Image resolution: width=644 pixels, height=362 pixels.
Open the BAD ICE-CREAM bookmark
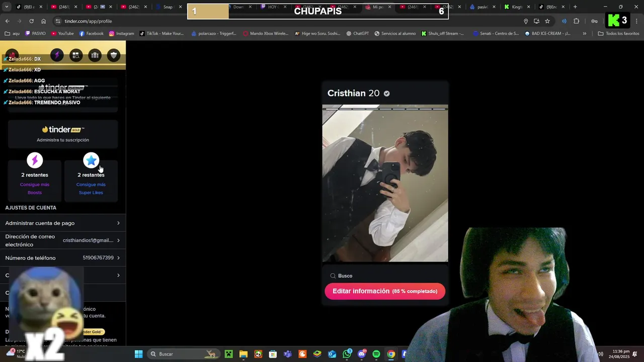pos(547,34)
